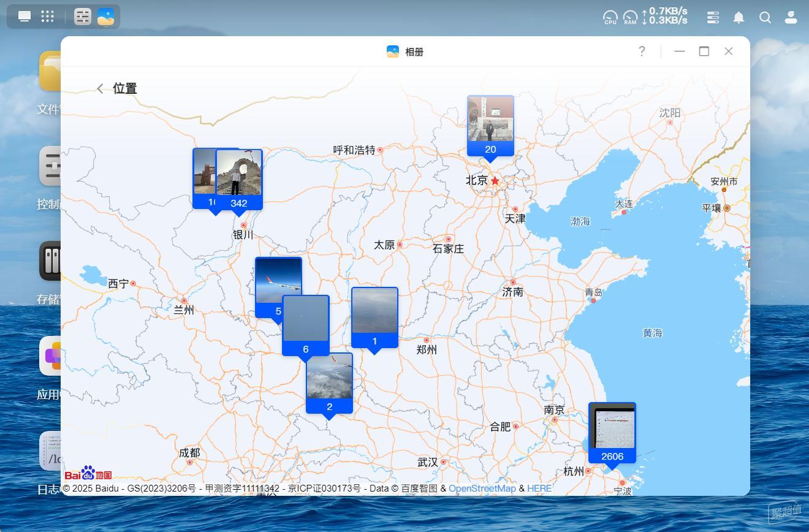This screenshot has width=809, height=532.
Task: Open the user account icon
Action: pyautogui.click(x=791, y=17)
